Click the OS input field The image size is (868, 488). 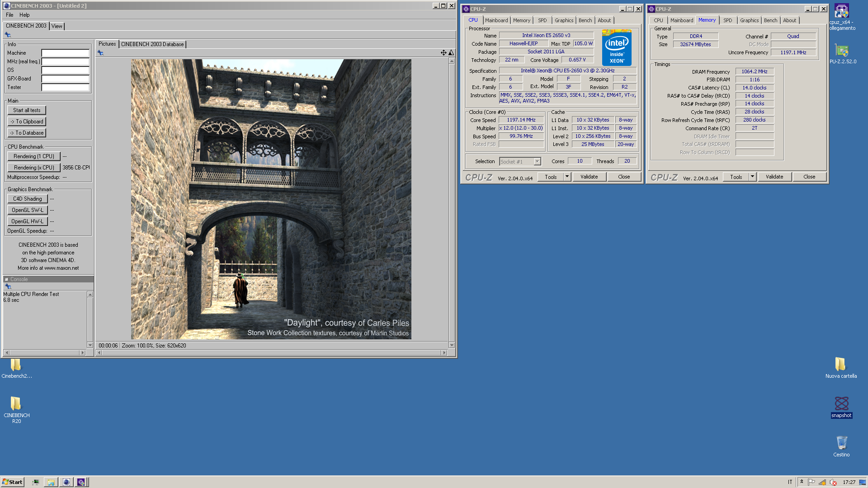point(66,70)
